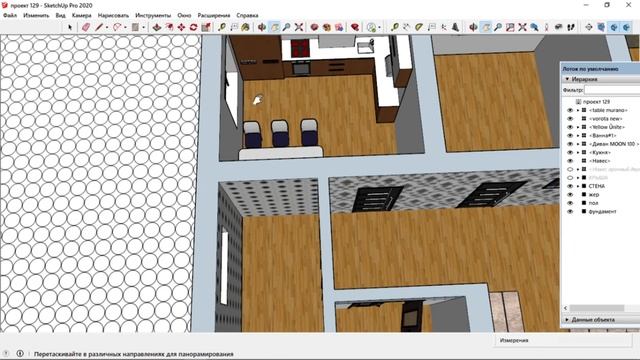Select the Arc drawing tool
Image resolution: width=640 pixels, height=360 pixels.
117,27
